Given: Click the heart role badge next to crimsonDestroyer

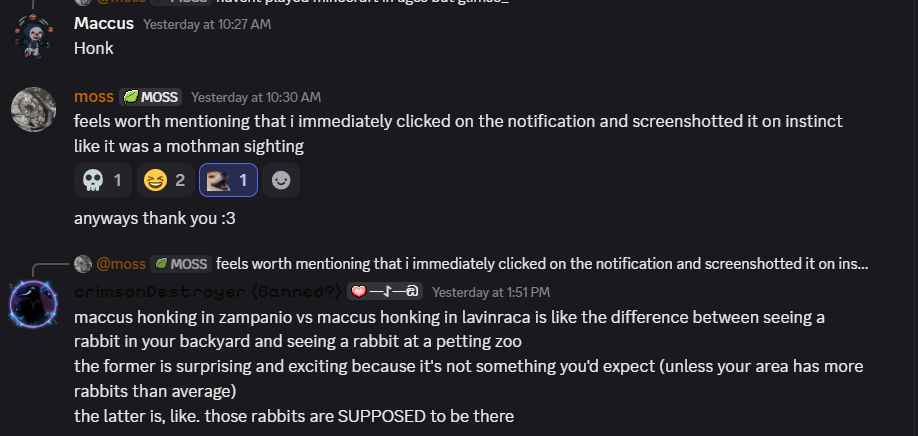Looking at the screenshot, I should point(385,292).
